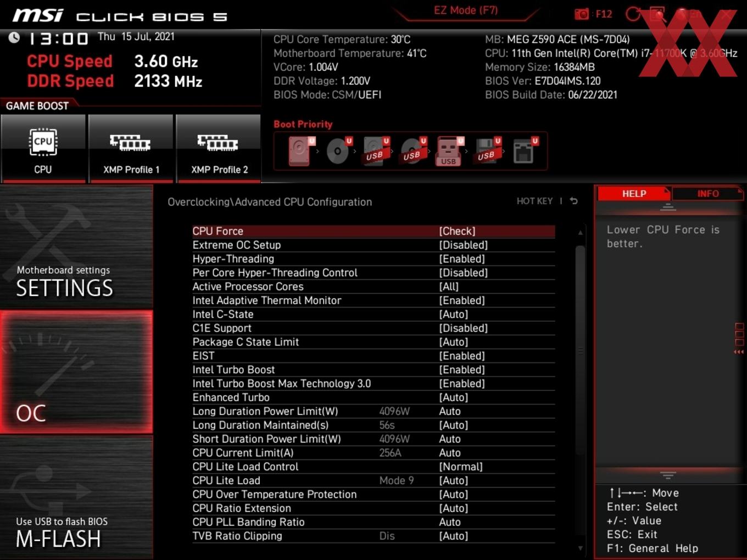Toggle XMP Profile 2
Image resolution: width=747 pixels, height=560 pixels.
pos(219,148)
